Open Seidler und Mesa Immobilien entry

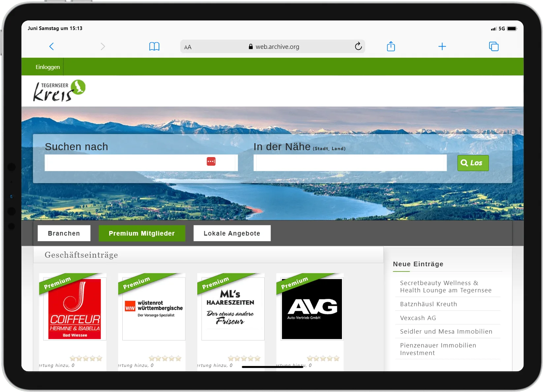pyautogui.click(x=446, y=332)
